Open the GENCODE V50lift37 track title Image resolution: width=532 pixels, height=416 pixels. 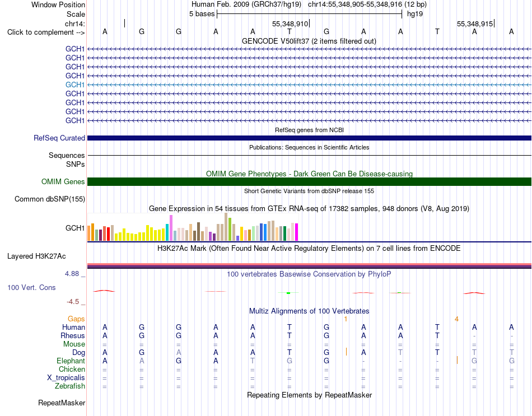click(x=309, y=41)
